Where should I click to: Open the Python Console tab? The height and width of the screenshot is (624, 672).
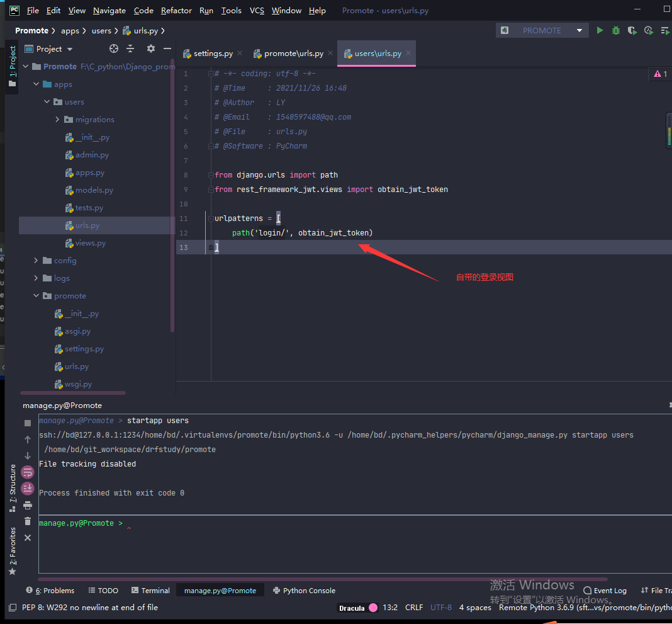[x=304, y=591]
